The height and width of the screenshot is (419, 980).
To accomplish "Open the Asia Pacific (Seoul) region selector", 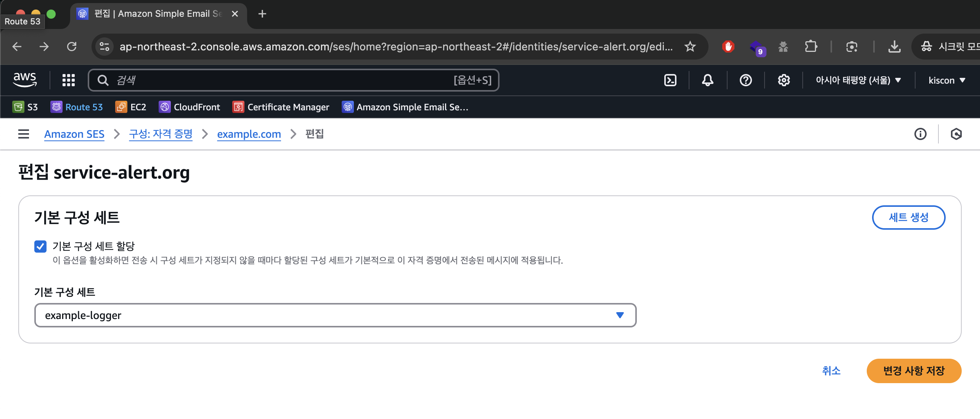I will (858, 80).
